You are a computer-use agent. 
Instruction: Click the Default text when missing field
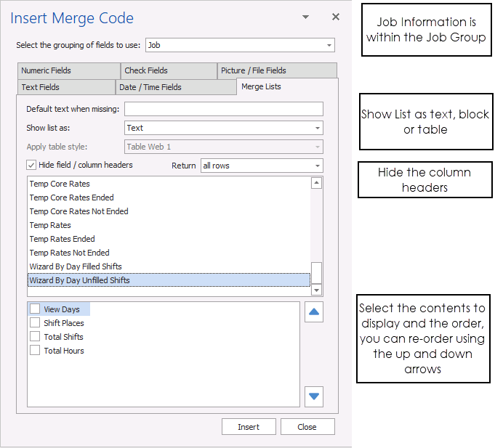223,109
